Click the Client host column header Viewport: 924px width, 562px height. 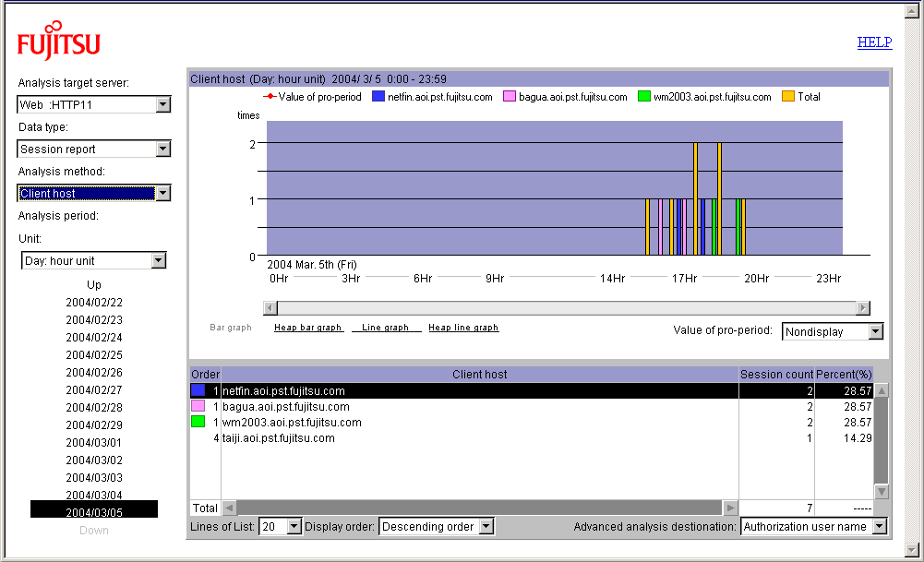point(480,374)
